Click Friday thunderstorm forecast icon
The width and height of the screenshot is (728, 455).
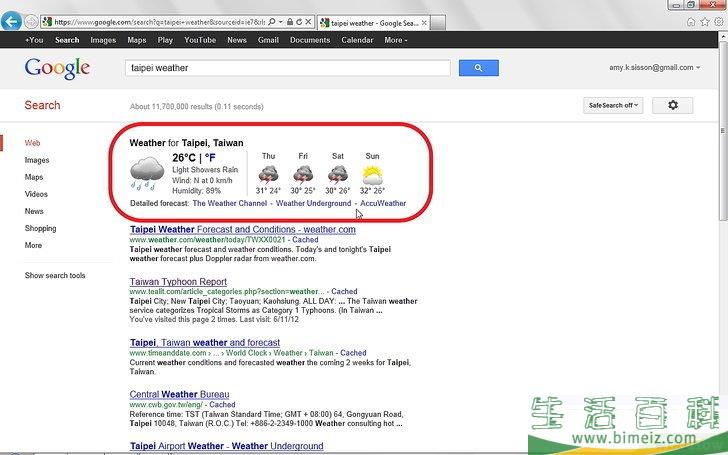(303, 175)
